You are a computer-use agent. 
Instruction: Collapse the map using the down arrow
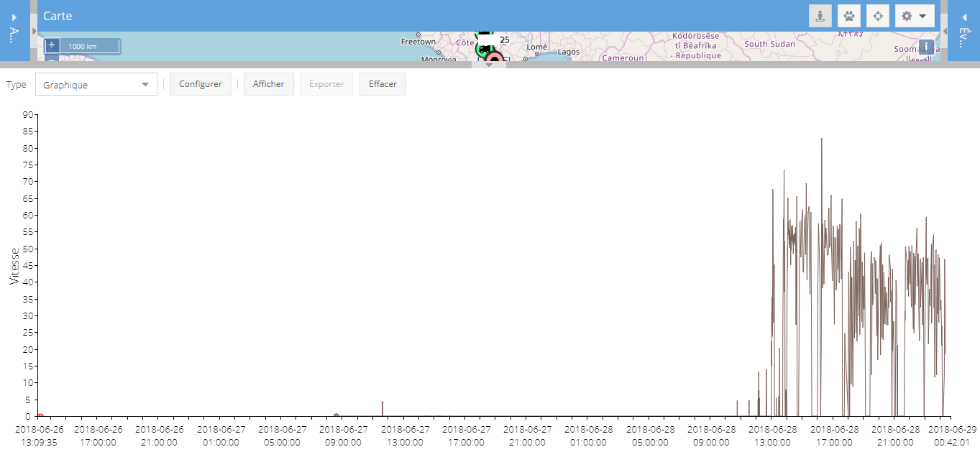pos(490,66)
